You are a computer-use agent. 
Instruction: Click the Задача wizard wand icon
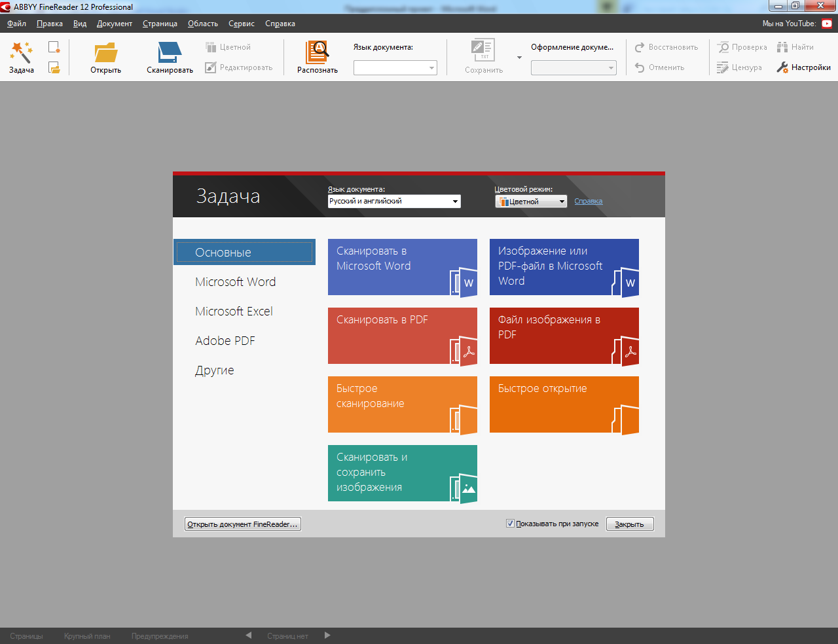coord(21,52)
